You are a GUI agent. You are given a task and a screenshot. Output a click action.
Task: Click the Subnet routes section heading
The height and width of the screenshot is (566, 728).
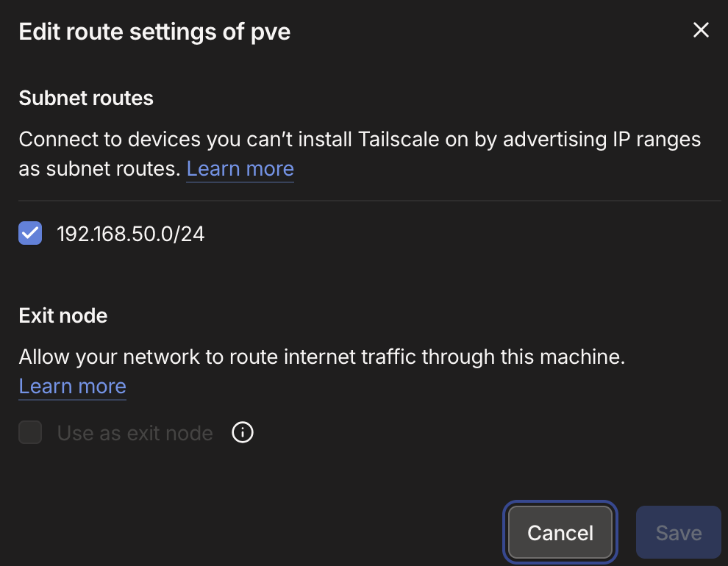(85, 98)
